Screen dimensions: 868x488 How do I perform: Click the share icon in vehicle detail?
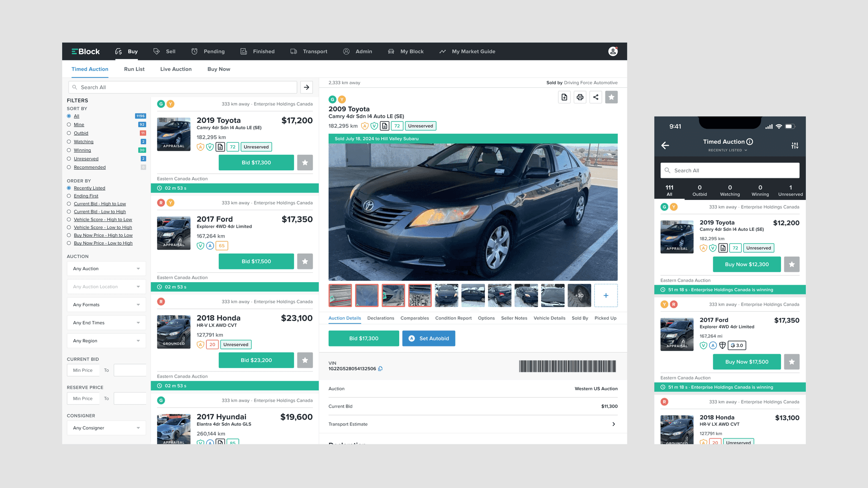(595, 97)
